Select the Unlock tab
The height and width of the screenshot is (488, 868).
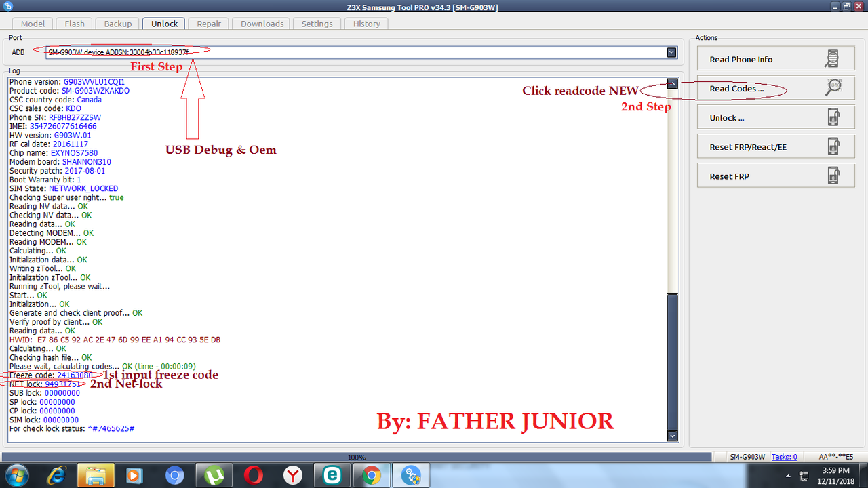coord(164,24)
